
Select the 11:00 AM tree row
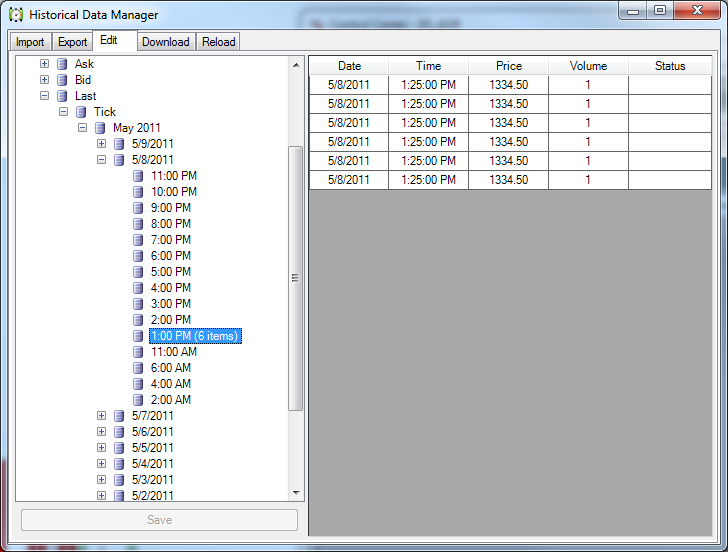point(174,352)
